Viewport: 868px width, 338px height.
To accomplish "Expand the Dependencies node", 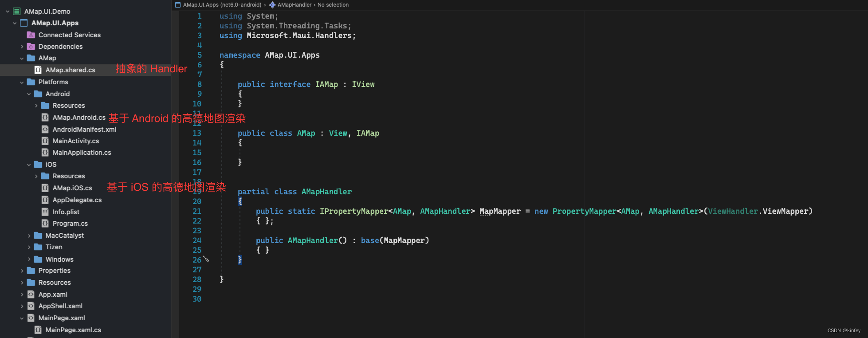I will point(22,47).
